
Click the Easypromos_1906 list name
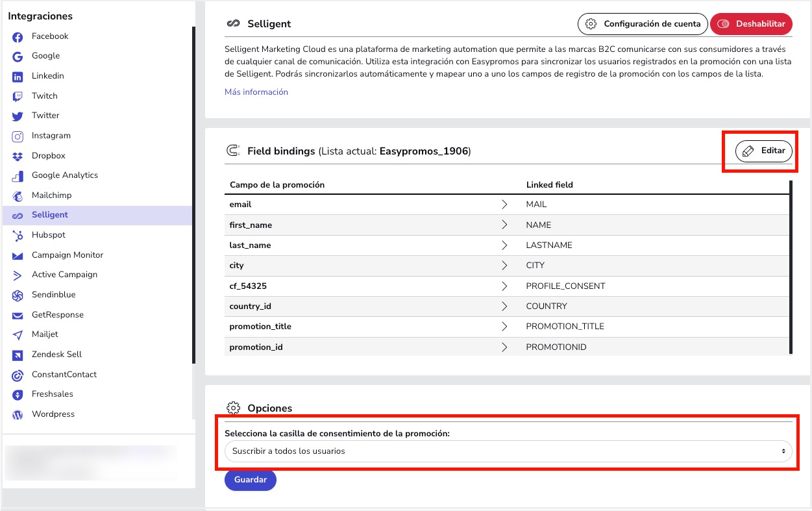424,151
